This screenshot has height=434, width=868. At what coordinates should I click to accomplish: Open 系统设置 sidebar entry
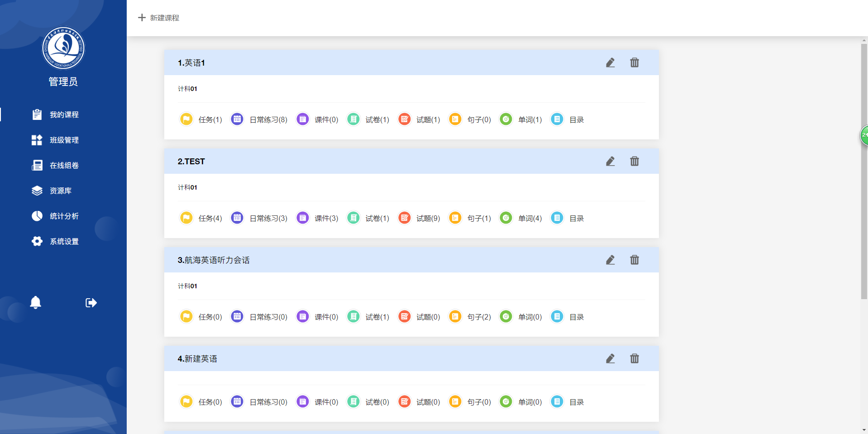coord(64,241)
